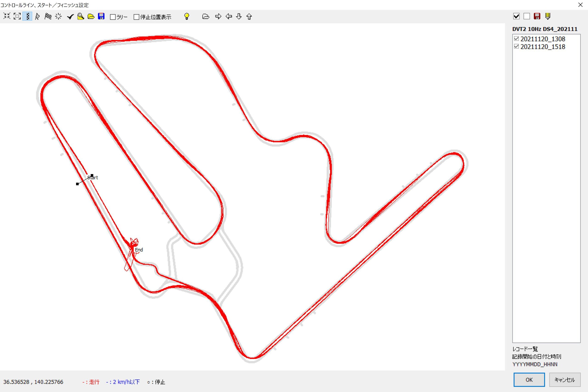Click the magnifier search folder icon
Viewport: 588px width, 392px height.
pyautogui.click(x=80, y=17)
